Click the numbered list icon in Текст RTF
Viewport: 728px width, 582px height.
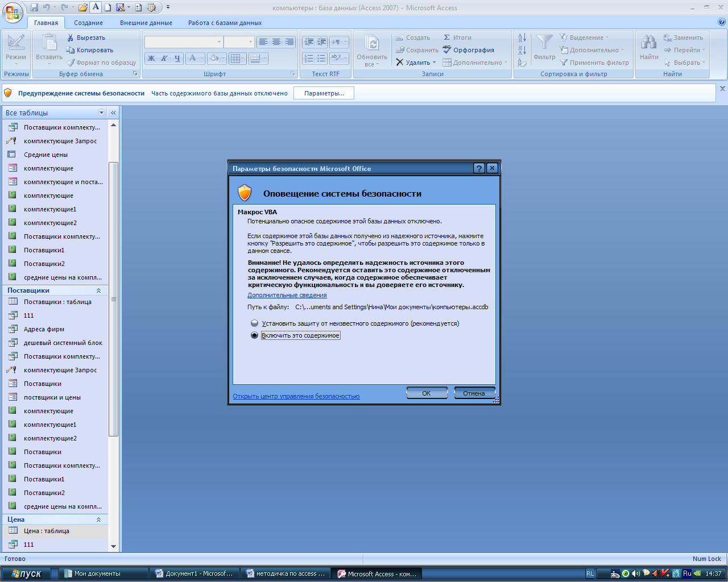309,58
